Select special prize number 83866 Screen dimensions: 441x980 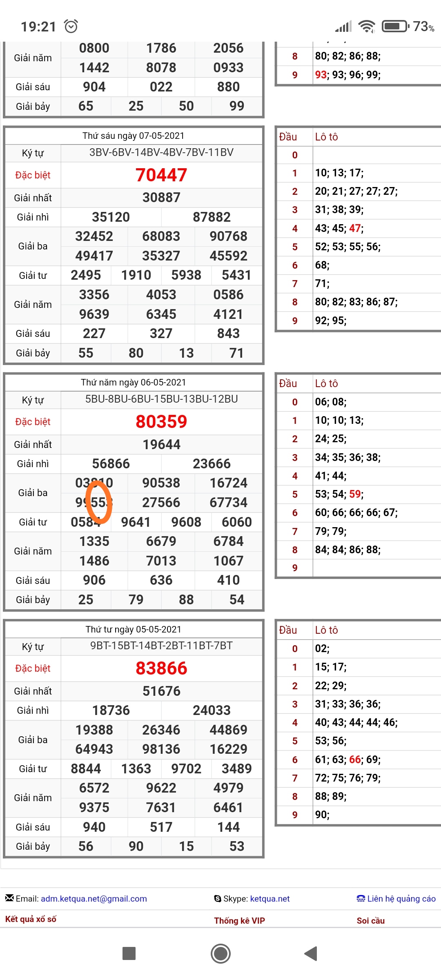pos(161,668)
